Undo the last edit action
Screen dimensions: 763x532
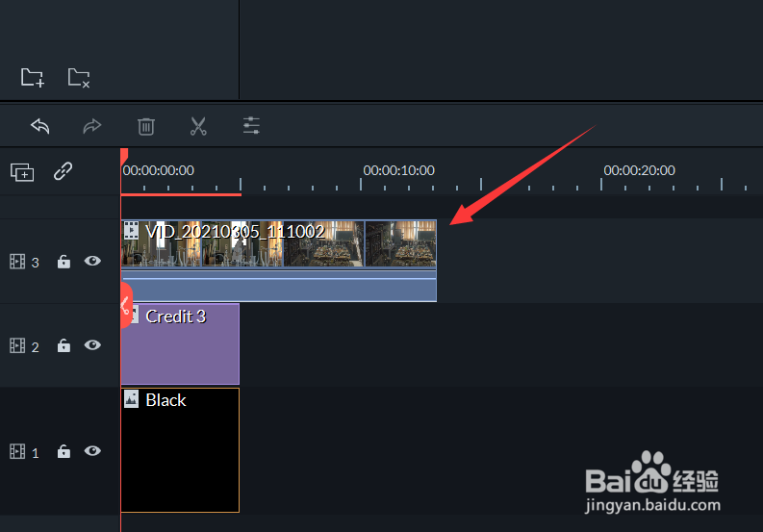(x=39, y=126)
